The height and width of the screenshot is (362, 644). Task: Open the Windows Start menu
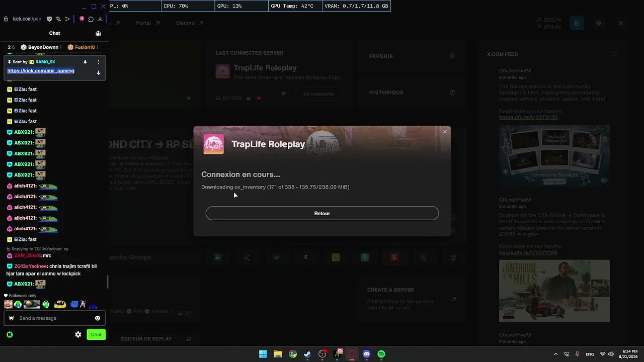click(263, 354)
